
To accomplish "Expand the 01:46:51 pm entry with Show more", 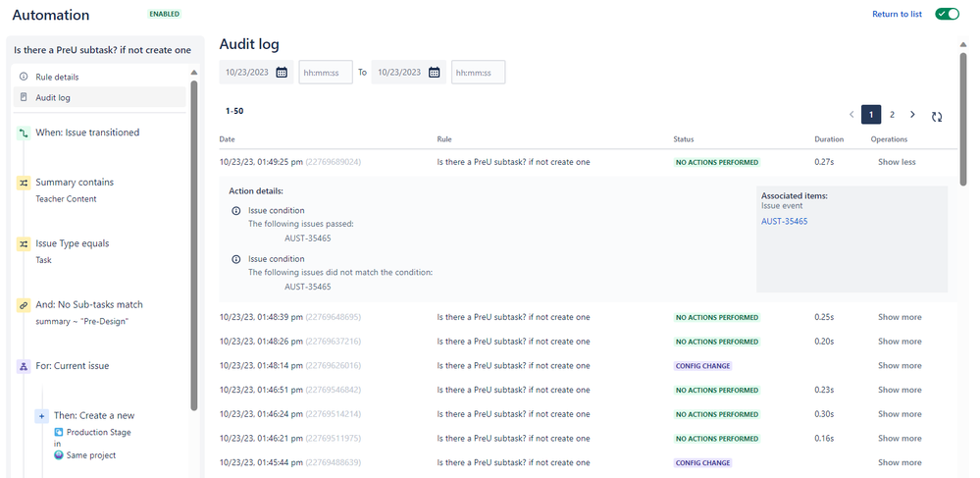I will (900, 390).
